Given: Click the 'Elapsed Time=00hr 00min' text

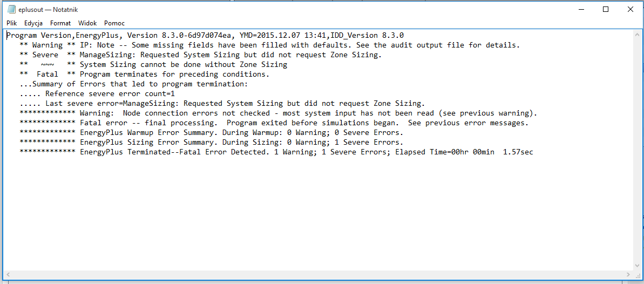Looking at the screenshot, I should coord(446,152).
